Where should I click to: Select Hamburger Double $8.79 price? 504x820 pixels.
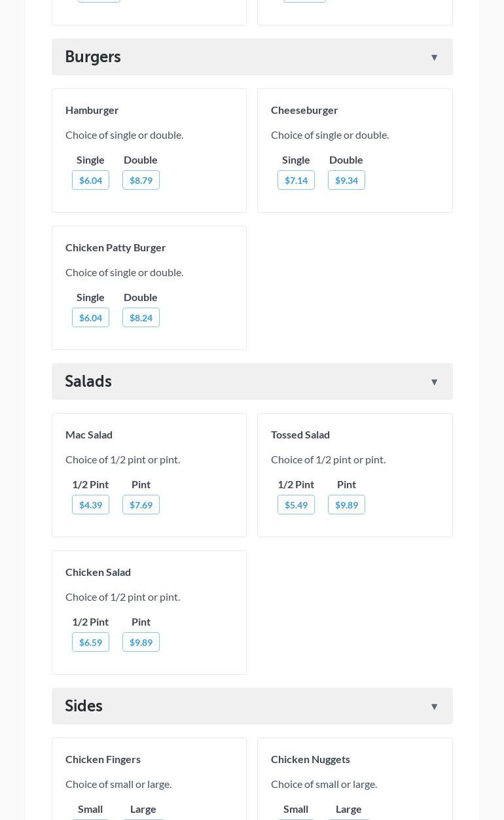pyautogui.click(x=141, y=181)
